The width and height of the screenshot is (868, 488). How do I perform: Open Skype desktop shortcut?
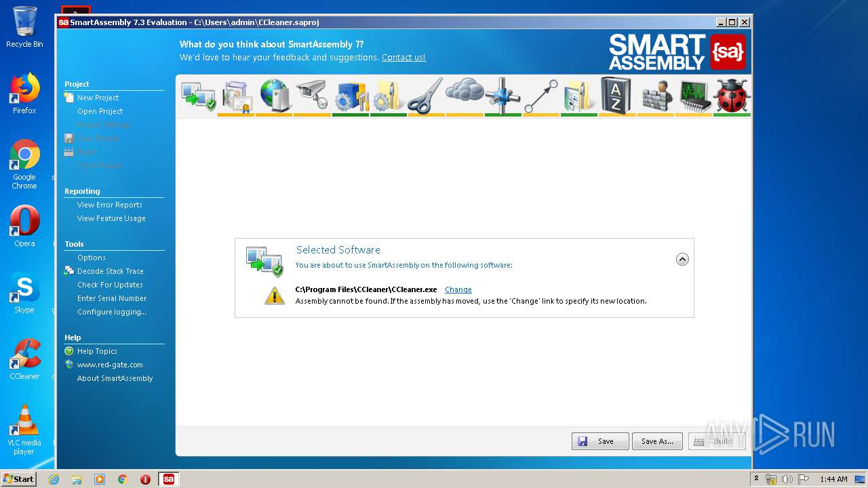point(24,293)
